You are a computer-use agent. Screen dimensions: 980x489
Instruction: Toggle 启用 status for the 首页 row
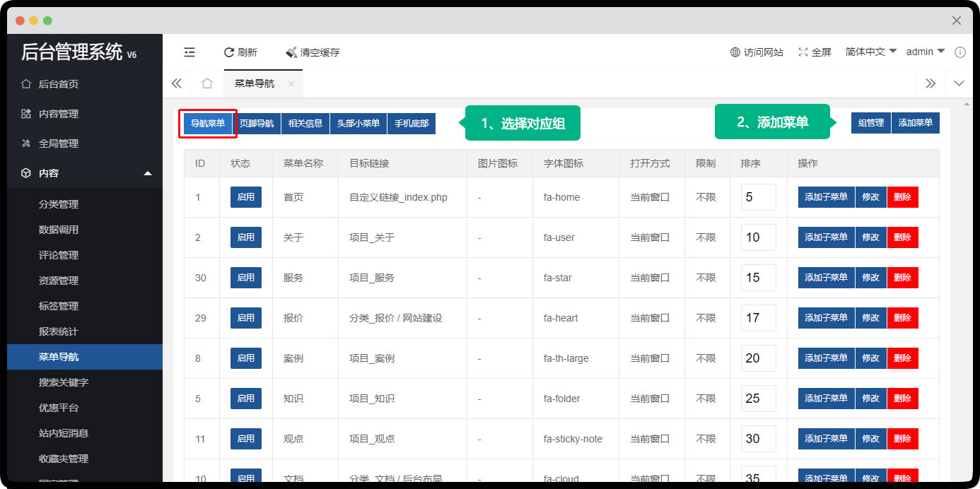245,197
